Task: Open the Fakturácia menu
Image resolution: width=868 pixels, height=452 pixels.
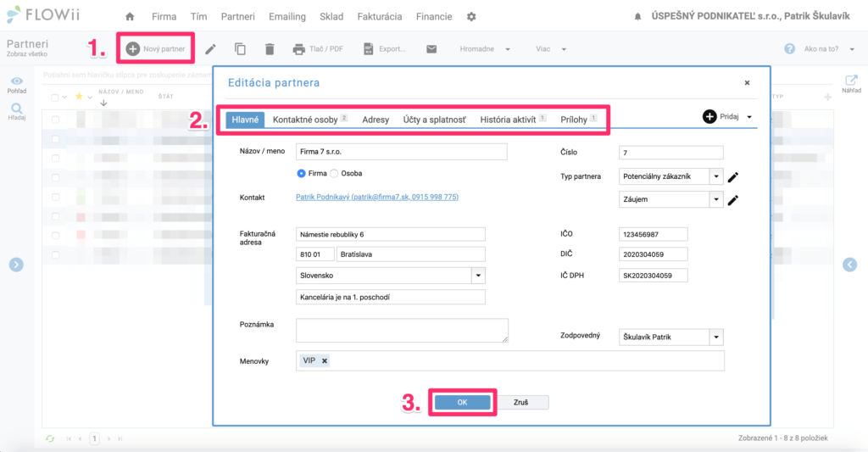Action: (x=380, y=17)
